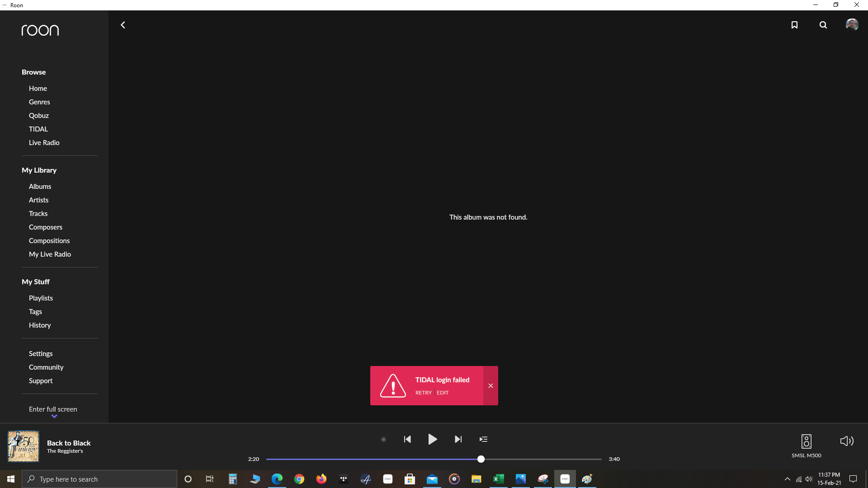This screenshot has height=488, width=868.
Task: Open the TIDAL app on the taskbar
Action: tap(344, 479)
